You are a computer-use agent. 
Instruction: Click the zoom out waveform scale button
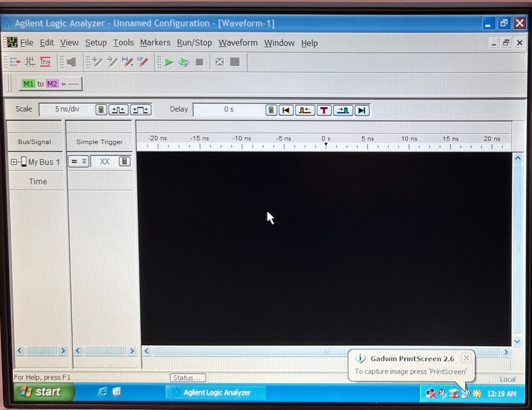119,110
